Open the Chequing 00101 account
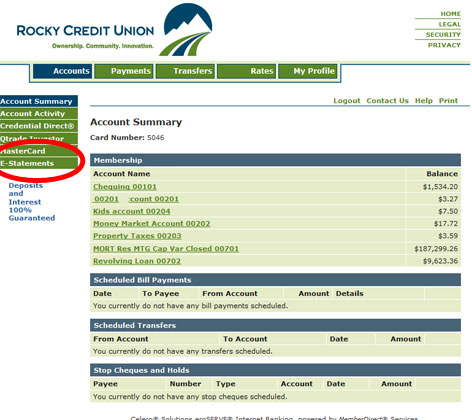Viewport: 472px width, 420px height. point(125,187)
